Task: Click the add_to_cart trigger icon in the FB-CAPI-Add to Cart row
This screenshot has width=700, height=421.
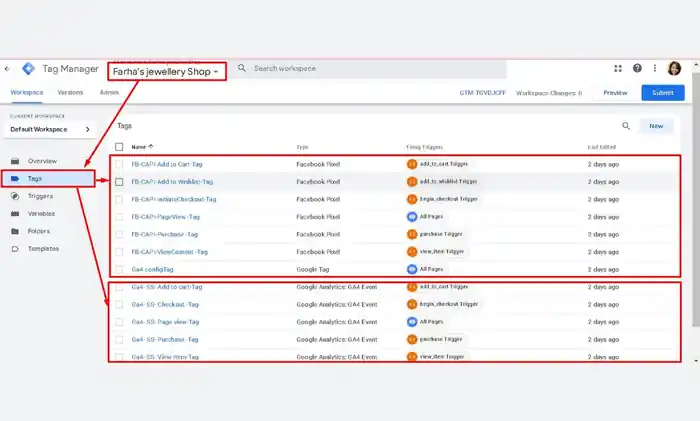Action: click(x=412, y=164)
